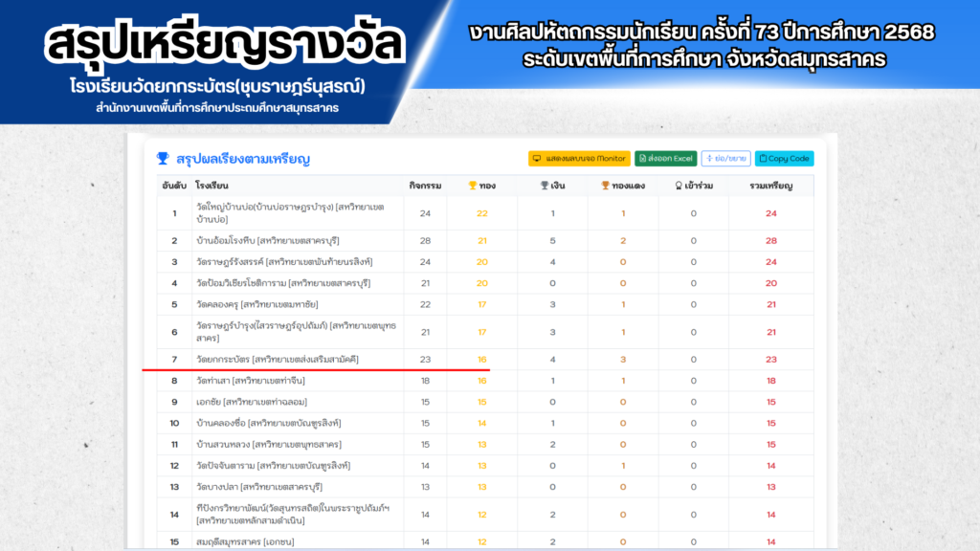
Task: Toggle the ย่อ/ขยาย collapse-expand button
Action: coord(725,158)
